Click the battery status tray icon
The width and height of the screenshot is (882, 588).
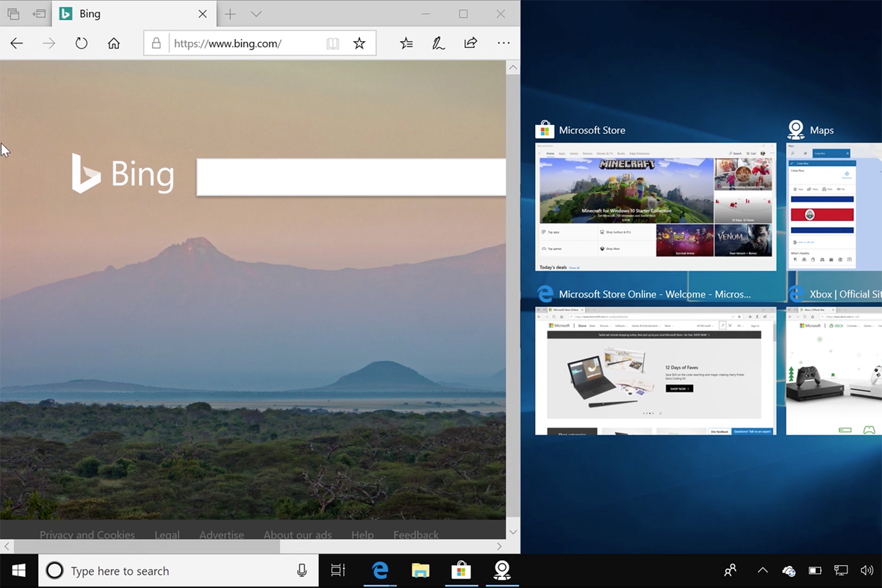[815, 571]
